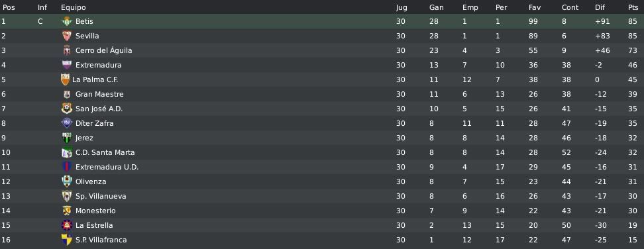Click the Sevilla club crest icon

[66, 36]
